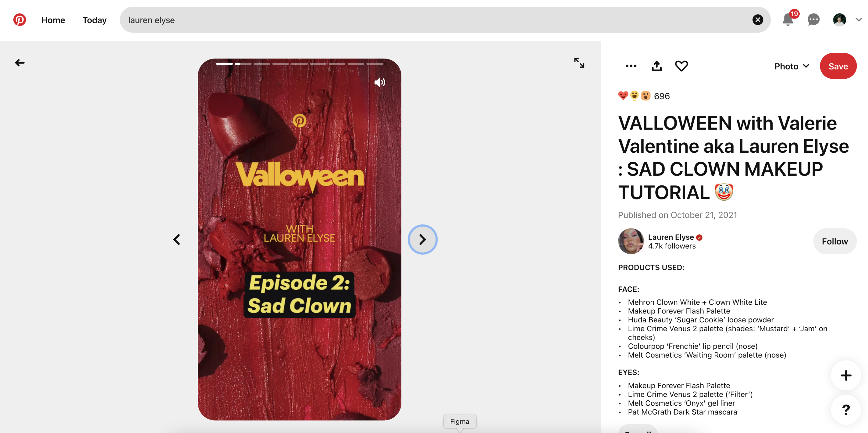Mute the pin's sound via speaker icon
This screenshot has width=868, height=433.
click(x=380, y=82)
